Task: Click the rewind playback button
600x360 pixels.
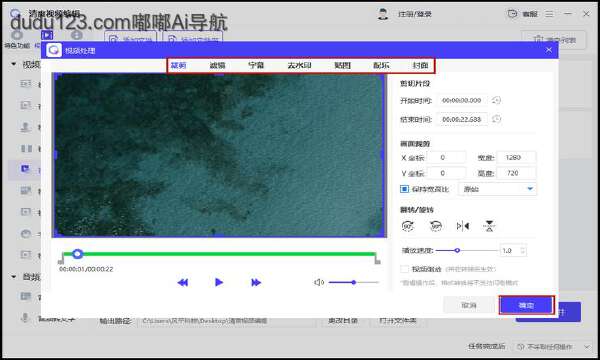Action: (x=183, y=282)
